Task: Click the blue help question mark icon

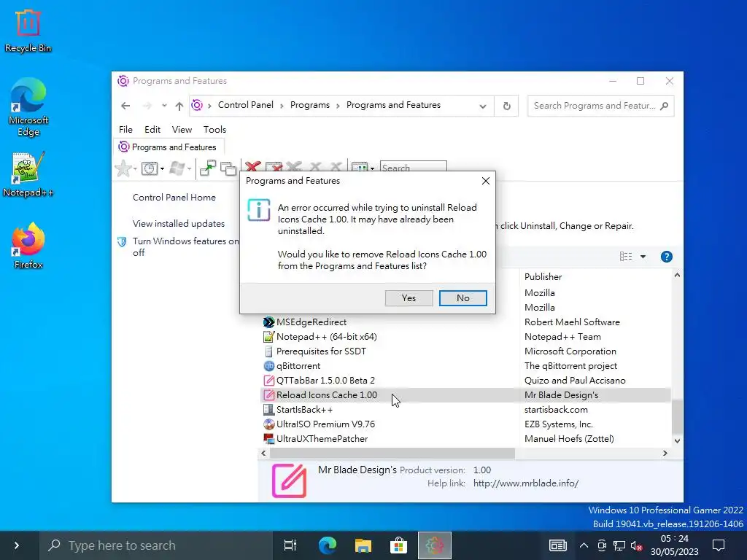Action: point(667,257)
